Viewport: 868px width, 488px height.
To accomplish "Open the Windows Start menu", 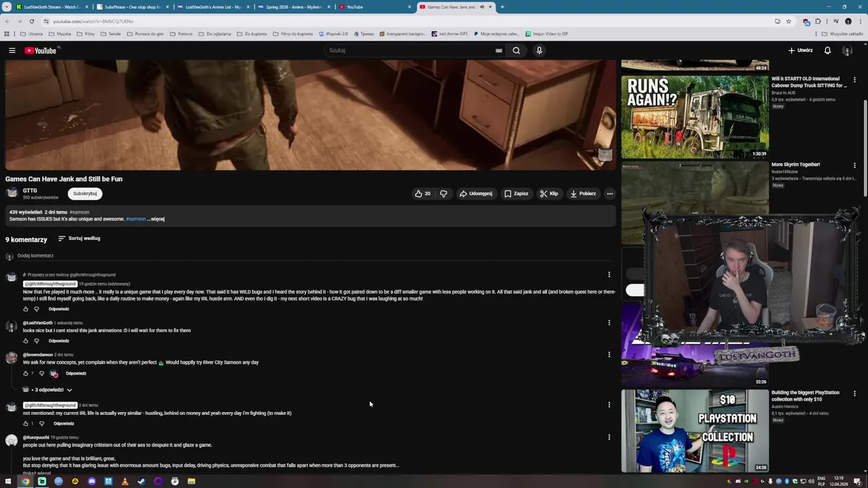I will [8, 481].
